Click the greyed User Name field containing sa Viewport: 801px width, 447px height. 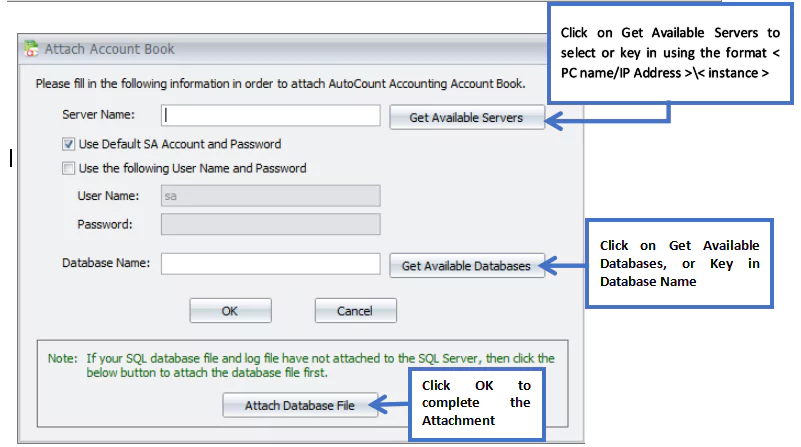pos(271,196)
